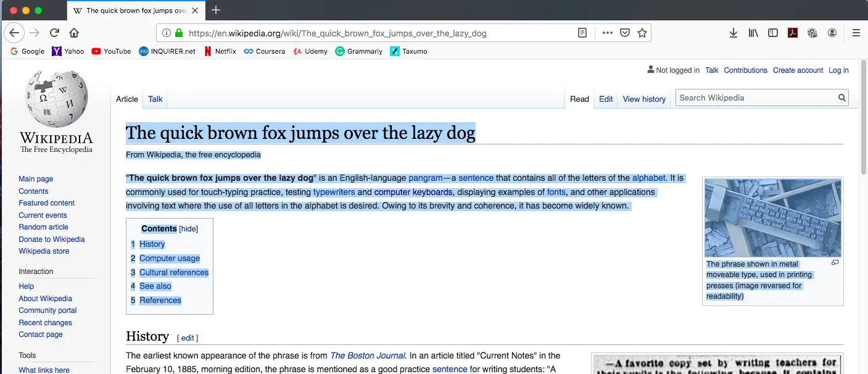Open the Library icon in the toolbar
Image resolution: width=868 pixels, height=374 pixels.
[x=753, y=33]
